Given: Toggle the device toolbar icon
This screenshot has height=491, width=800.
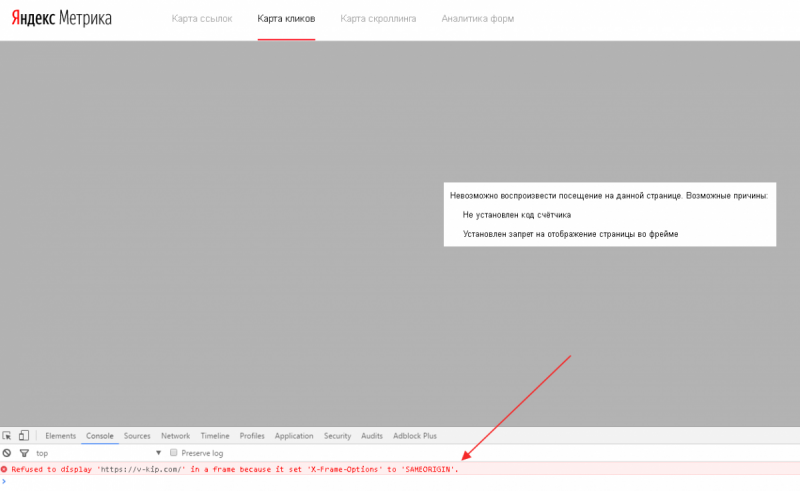Looking at the screenshot, I should pyautogui.click(x=24, y=436).
